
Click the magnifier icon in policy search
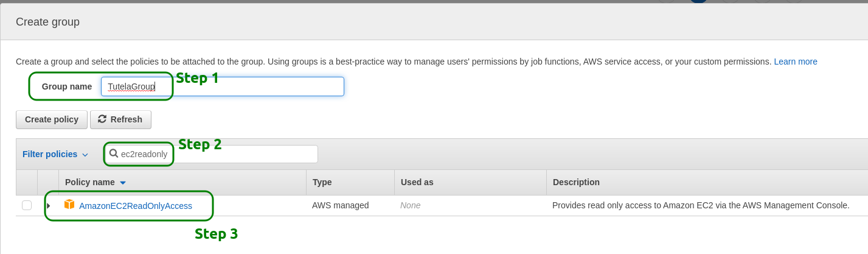[x=114, y=153]
